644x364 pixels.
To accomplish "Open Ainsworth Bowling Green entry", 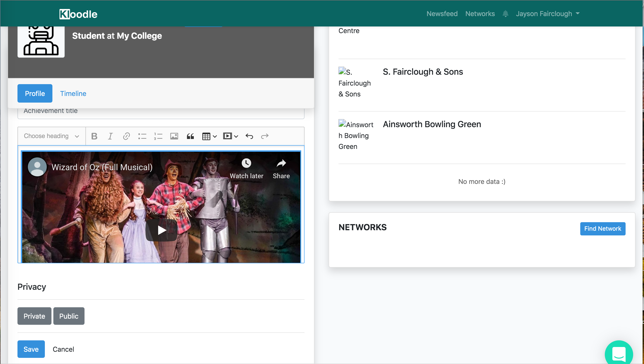I will [x=432, y=124].
